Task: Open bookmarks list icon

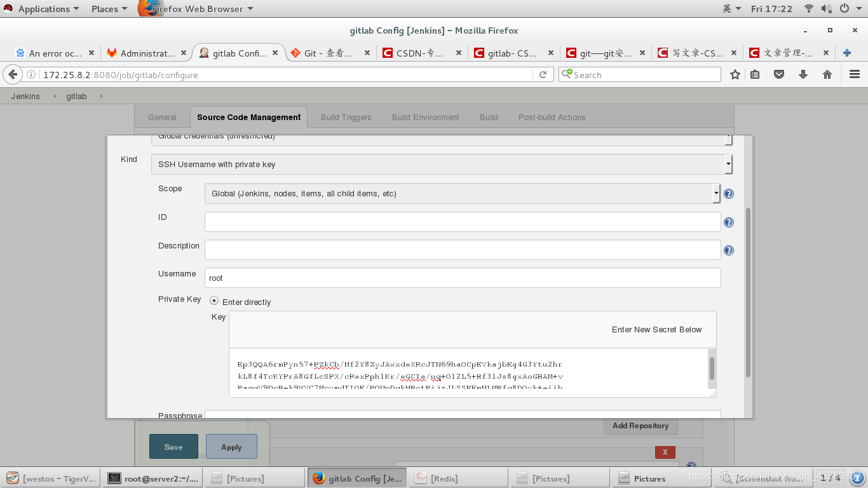Action: (755, 74)
